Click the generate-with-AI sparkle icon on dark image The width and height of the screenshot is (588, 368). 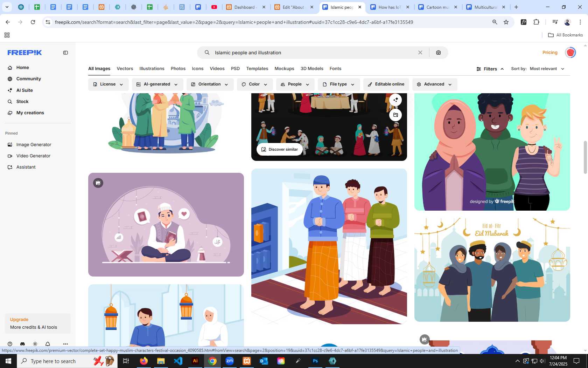point(395,100)
